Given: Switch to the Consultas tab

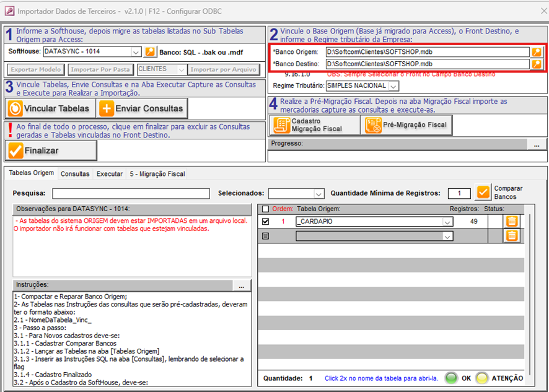Looking at the screenshot, I should pyautogui.click(x=75, y=174).
